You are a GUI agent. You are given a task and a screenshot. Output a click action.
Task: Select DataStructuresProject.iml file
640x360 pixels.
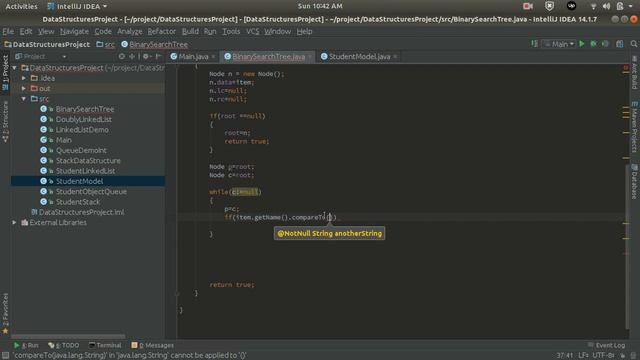pos(81,212)
